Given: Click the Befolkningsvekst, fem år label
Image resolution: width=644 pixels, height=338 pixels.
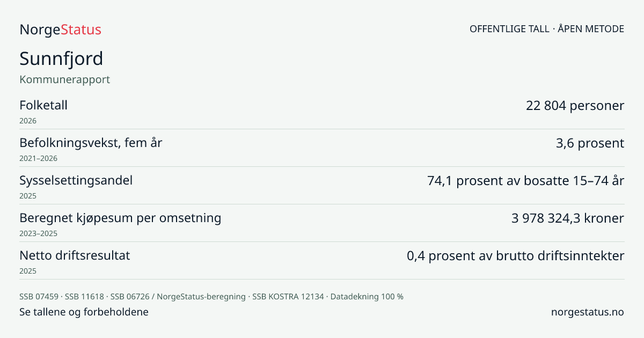Looking at the screenshot, I should click(x=91, y=143).
